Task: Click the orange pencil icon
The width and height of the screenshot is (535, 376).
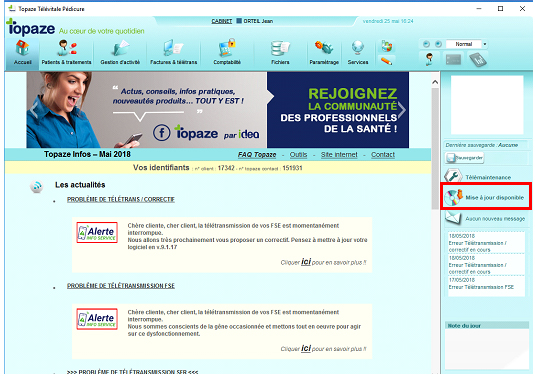Action: click(386, 61)
